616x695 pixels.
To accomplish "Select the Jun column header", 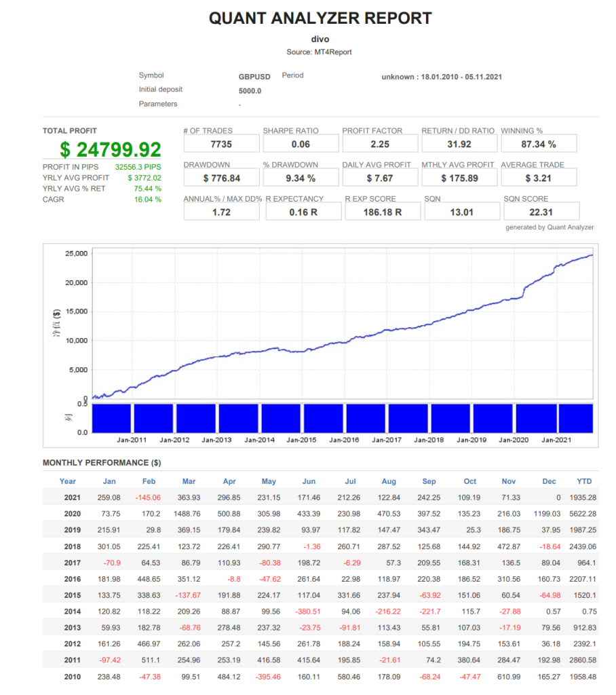I will [x=309, y=481].
